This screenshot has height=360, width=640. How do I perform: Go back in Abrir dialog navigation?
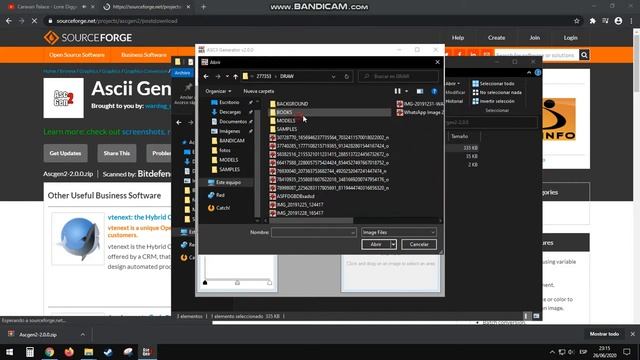pyautogui.click(x=206, y=76)
